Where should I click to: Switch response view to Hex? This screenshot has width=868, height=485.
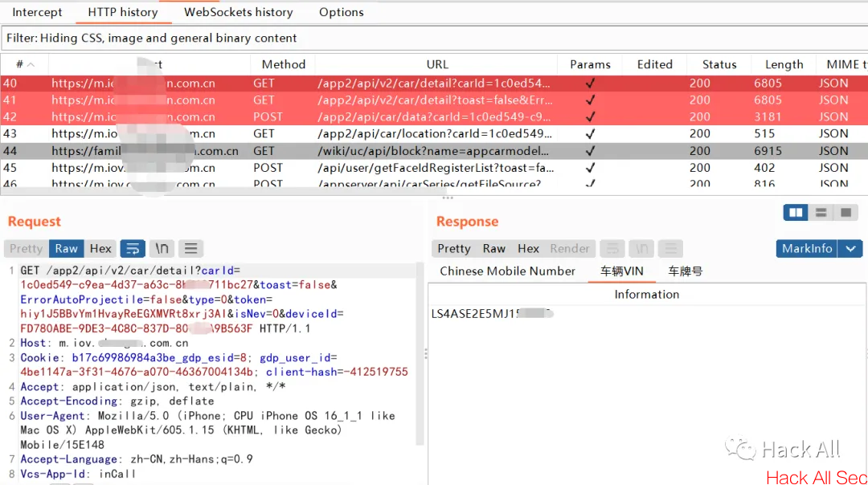click(x=528, y=249)
